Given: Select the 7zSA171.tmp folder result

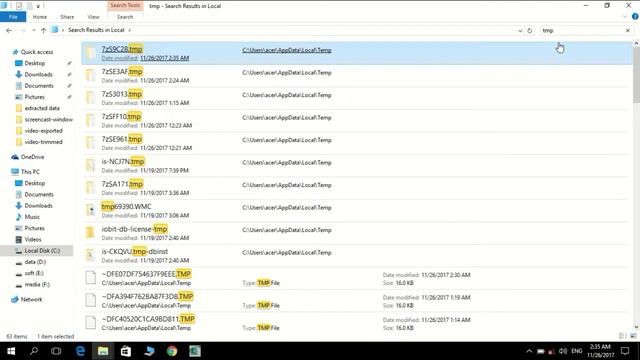Looking at the screenshot, I should pos(356,188).
